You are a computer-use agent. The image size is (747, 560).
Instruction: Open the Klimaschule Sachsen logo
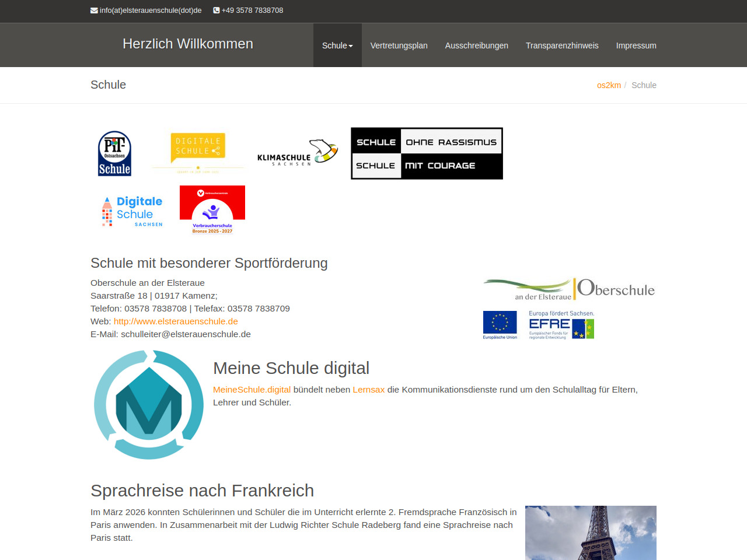[x=297, y=153]
